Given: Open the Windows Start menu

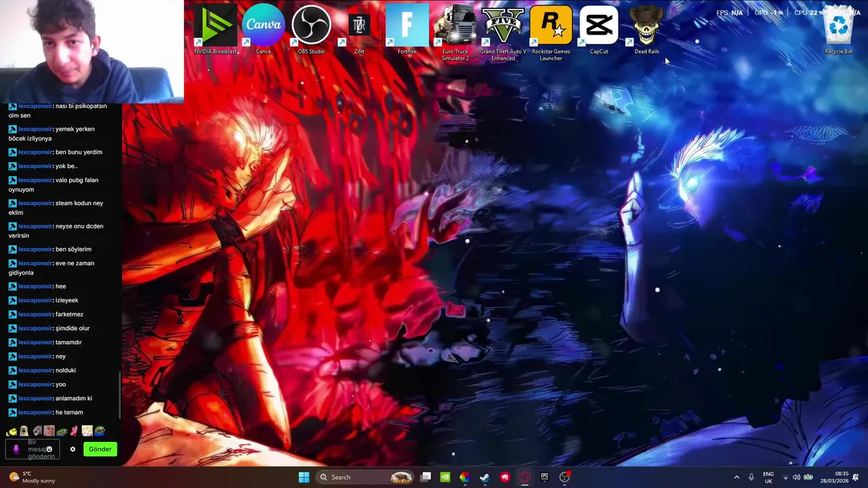Looking at the screenshot, I should pos(304,477).
